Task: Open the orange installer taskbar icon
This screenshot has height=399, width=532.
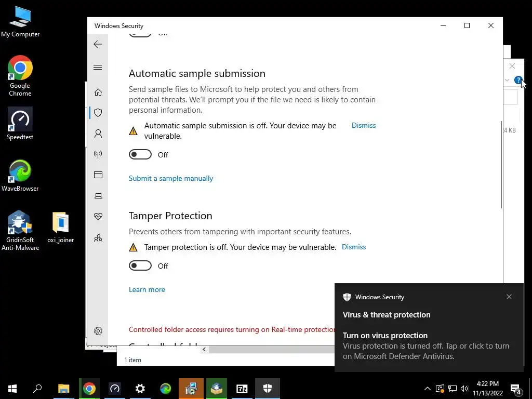Action: 191,389
